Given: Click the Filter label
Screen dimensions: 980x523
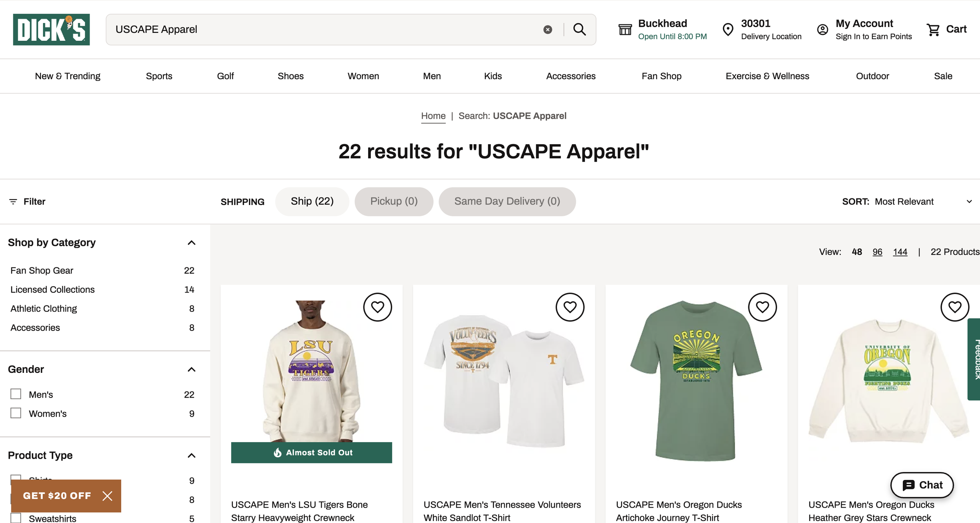Looking at the screenshot, I should coord(34,202).
